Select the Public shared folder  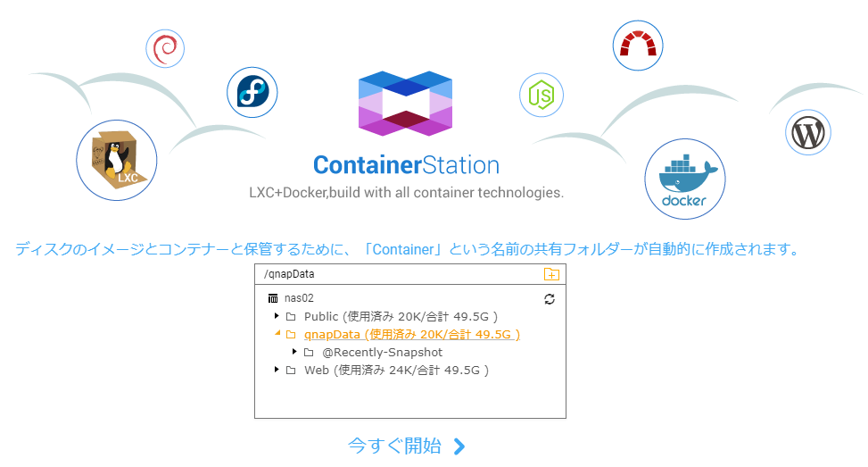pyautogui.click(x=401, y=316)
